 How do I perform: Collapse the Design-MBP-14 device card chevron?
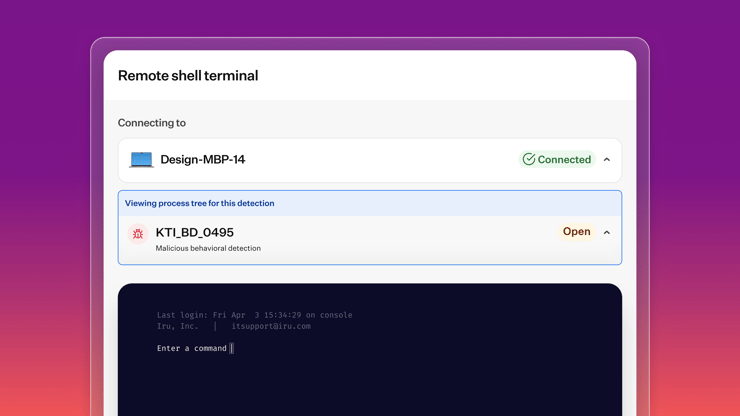click(607, 160)
